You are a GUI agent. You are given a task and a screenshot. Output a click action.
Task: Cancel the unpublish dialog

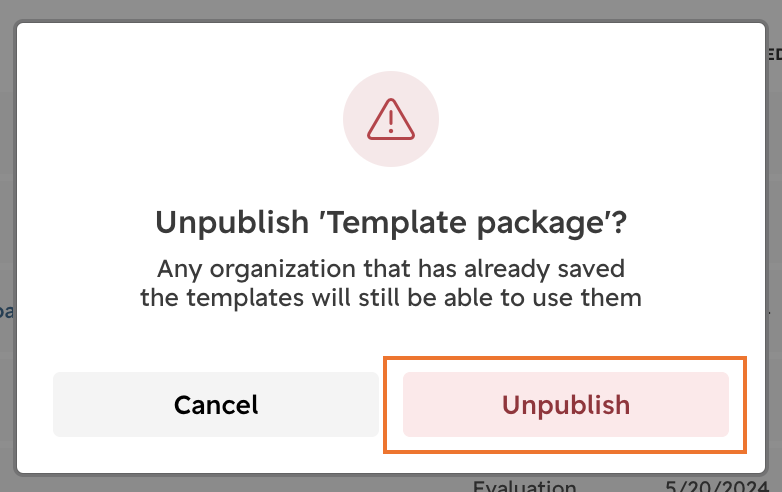(215, 404)
